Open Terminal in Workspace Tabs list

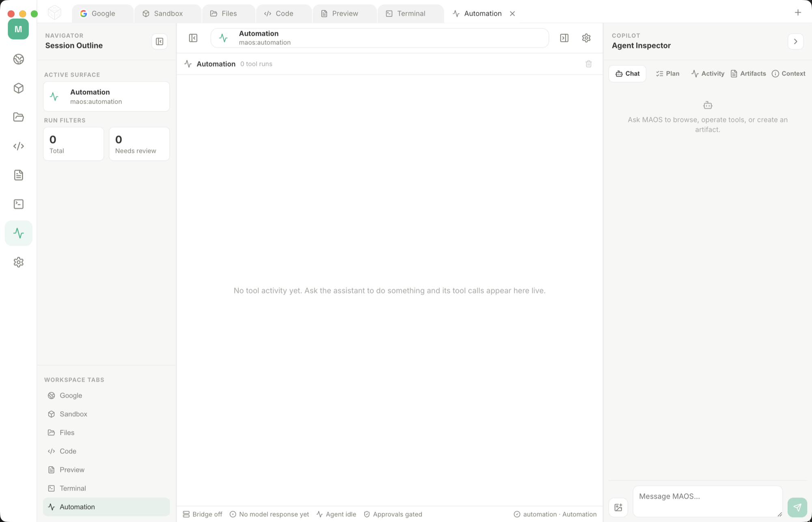[106, 488]
